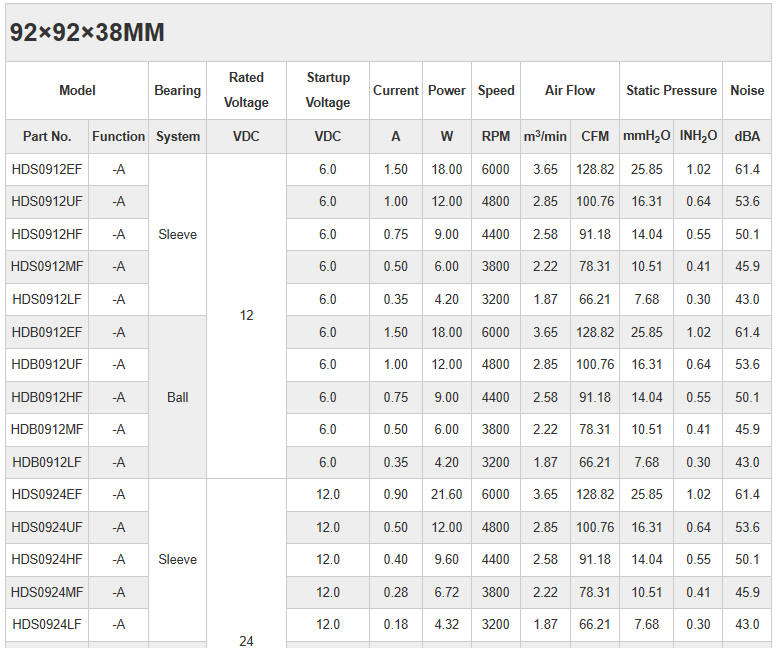The image size is (780, 648).
Task: Click the Ball bearing system cell
Action: tap(177, 398)
